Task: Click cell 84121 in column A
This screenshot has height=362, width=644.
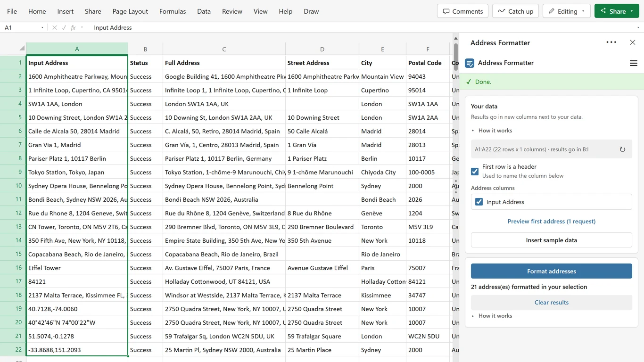Action: click(77, 281)
